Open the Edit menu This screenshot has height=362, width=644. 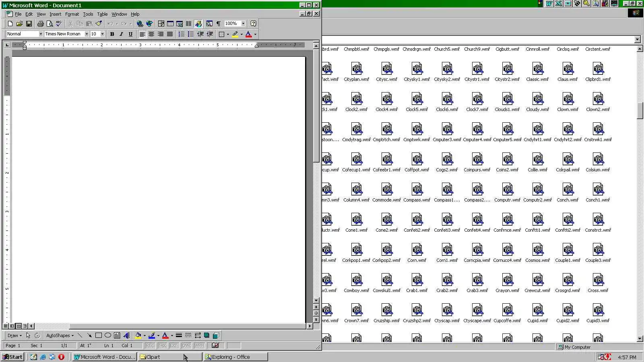point(29,14)
